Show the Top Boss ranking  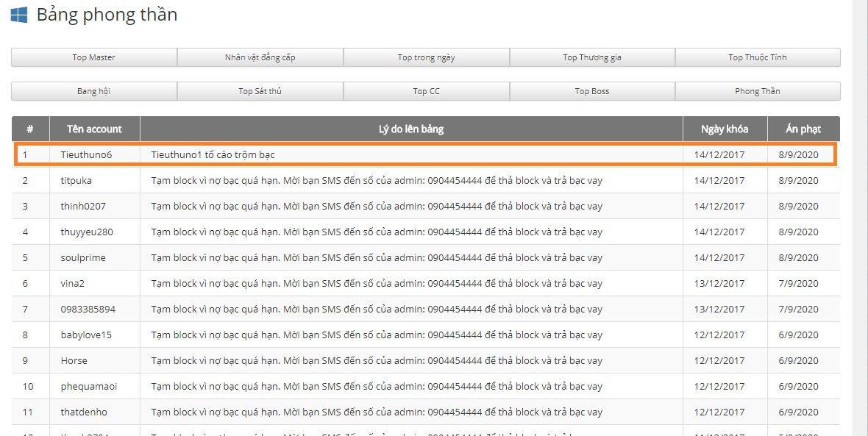[592, 91]
